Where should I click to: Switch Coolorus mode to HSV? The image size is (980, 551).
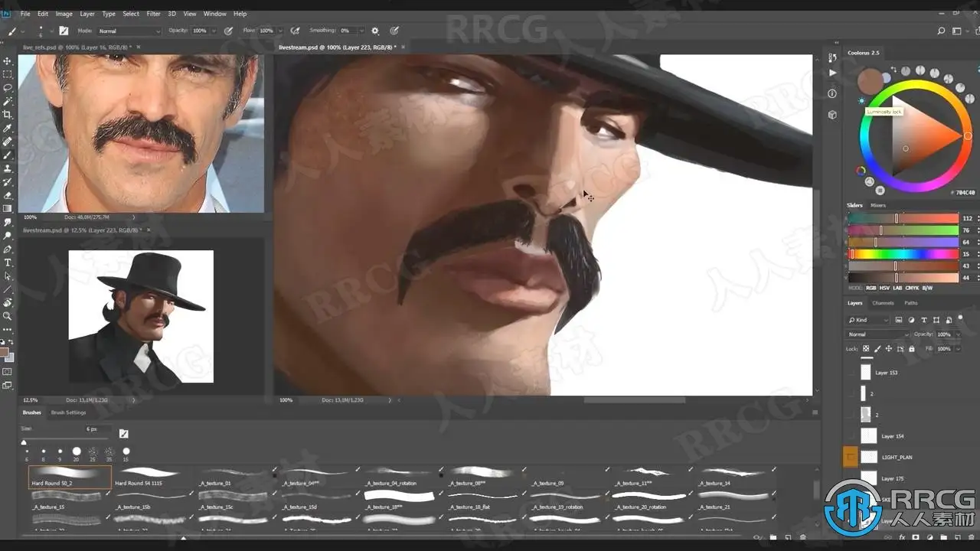(x=885, y=288)
